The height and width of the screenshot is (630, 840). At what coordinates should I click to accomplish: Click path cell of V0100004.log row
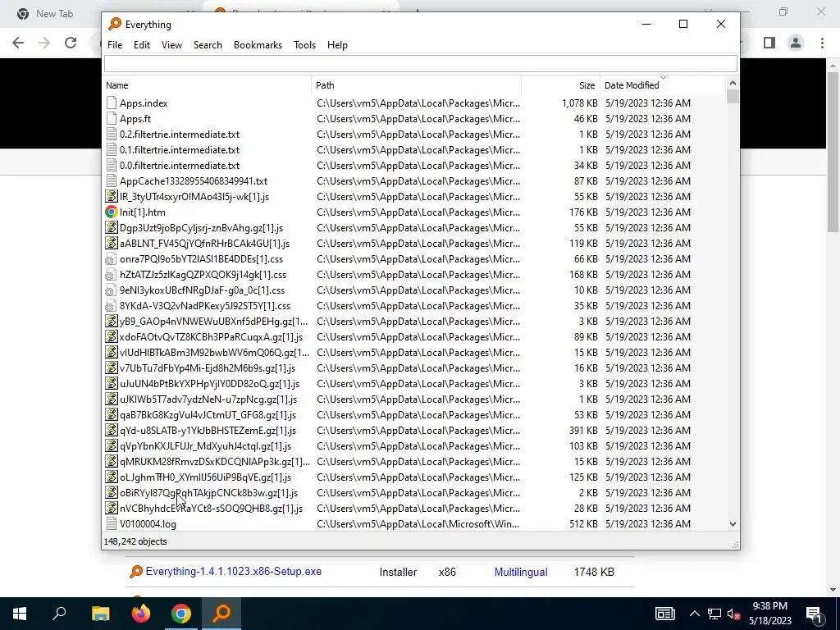coord(418,523)
